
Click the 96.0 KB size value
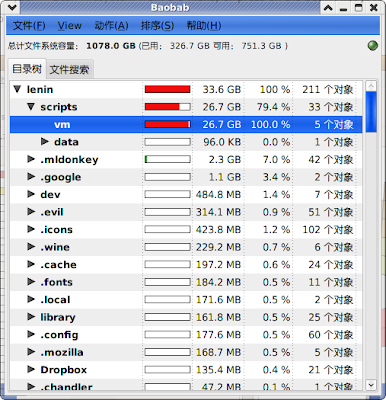point(222,142)
